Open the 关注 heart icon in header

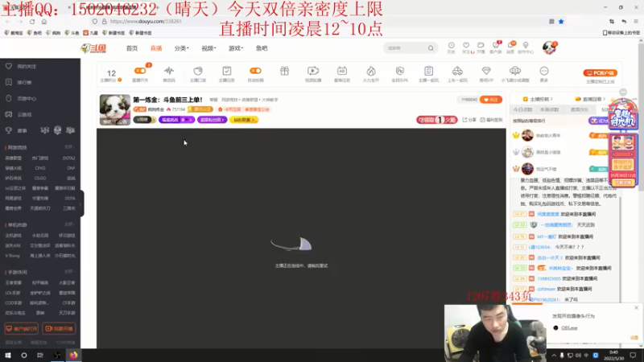(466, 47)
